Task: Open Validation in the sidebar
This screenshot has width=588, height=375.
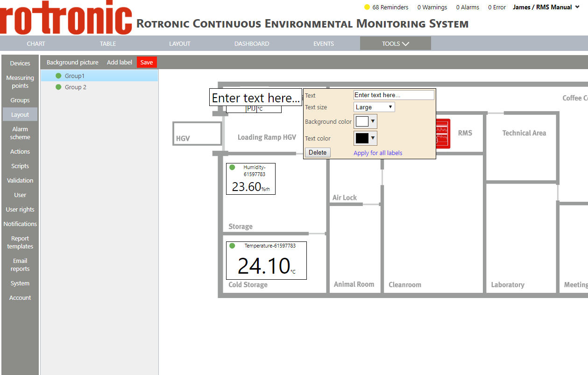Action: click(20, 180)
